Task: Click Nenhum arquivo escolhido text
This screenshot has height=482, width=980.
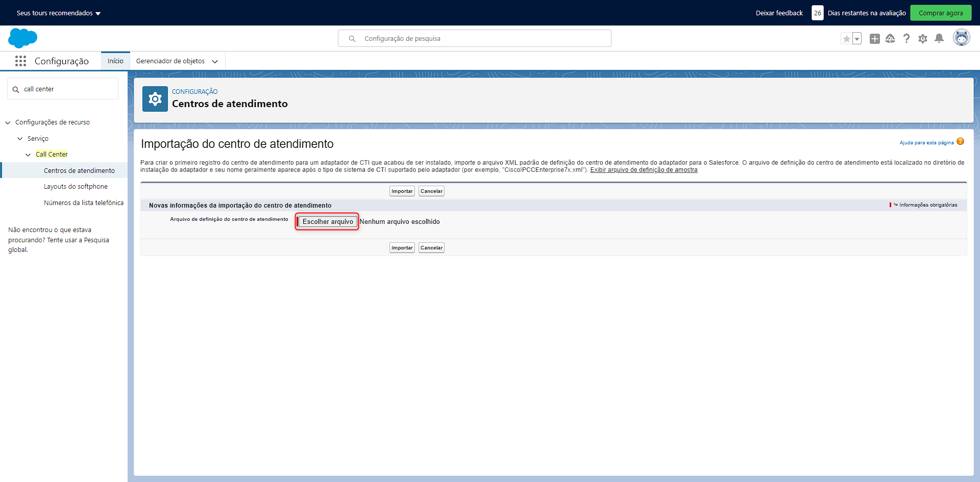Action: [x=400, y=222]
